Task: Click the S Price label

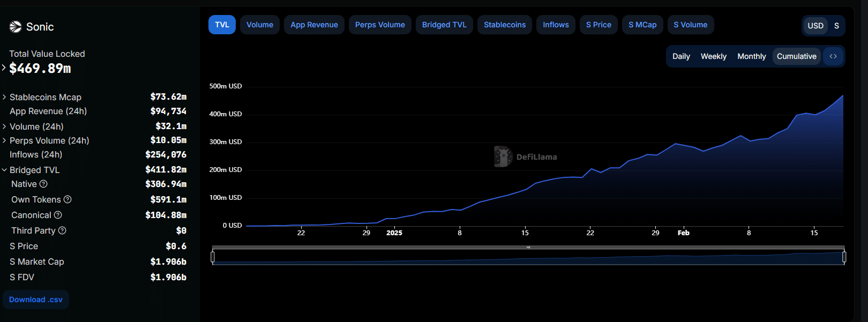Action: [24, 246]
